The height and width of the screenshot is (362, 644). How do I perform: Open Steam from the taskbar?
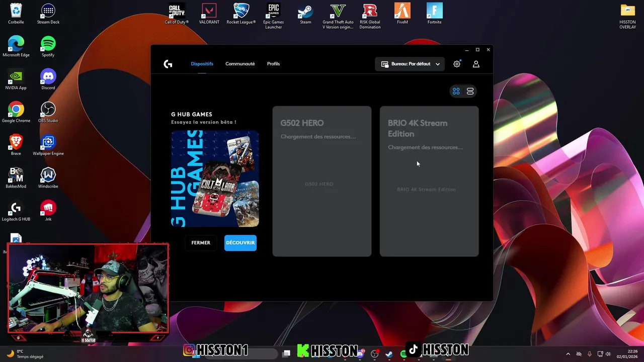(x=389, y=354)
